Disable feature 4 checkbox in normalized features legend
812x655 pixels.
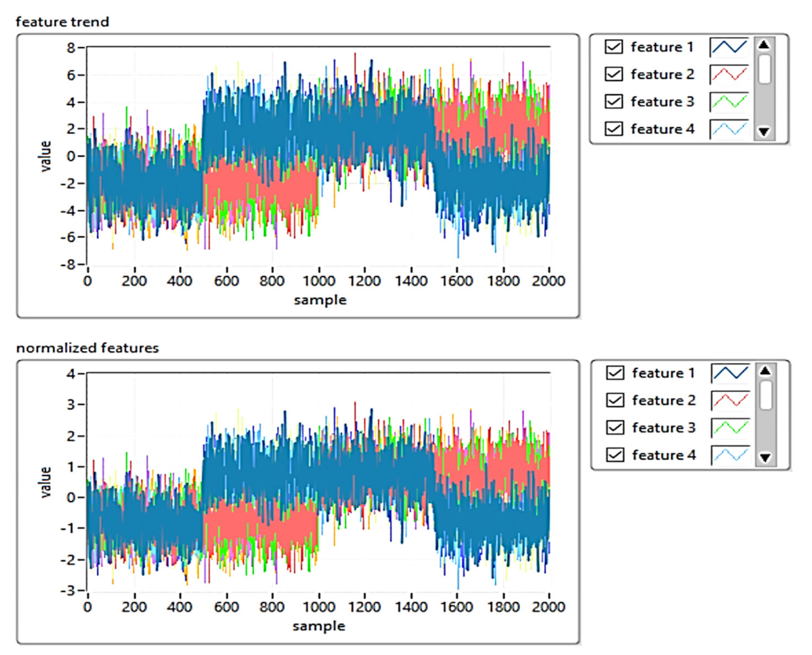(615, 455)
